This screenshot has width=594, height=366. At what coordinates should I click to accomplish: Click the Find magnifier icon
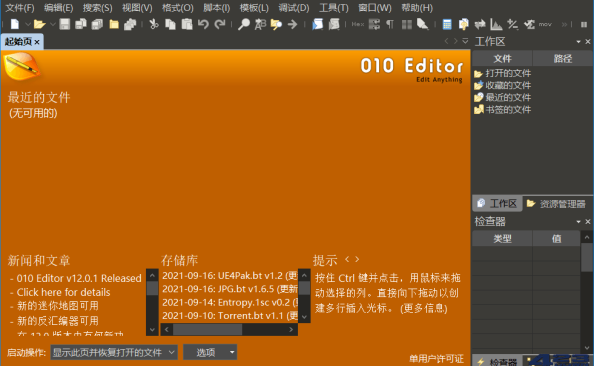point(244,24)
